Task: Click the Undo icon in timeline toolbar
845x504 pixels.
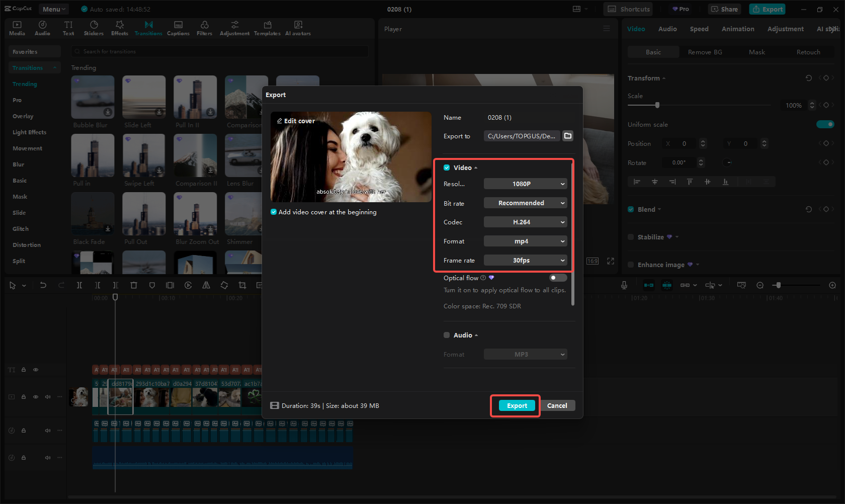Action: tap(43, 285)
